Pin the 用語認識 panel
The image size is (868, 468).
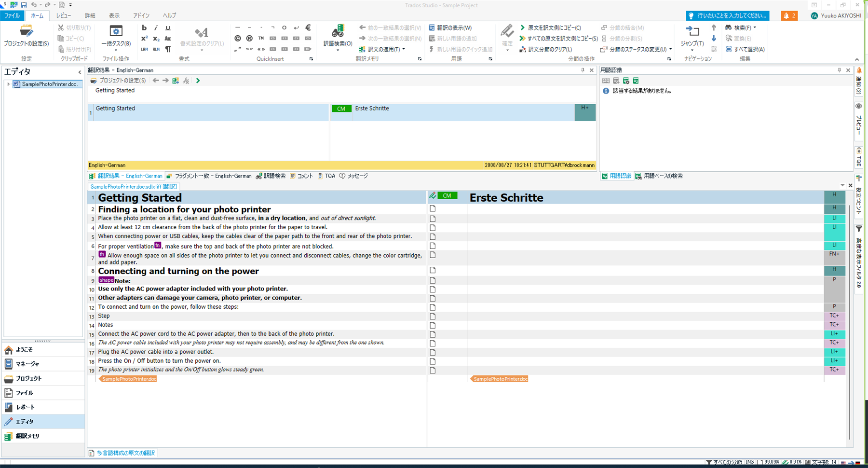coord(839,70)
